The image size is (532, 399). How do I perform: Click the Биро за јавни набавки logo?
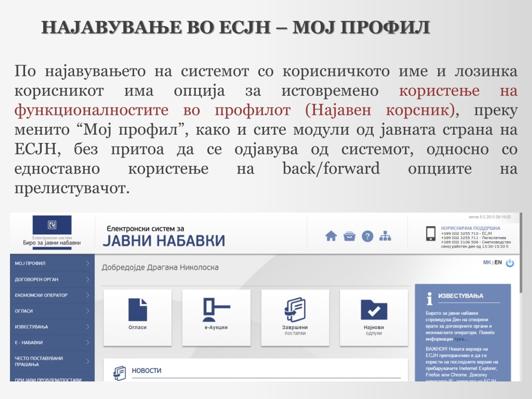pos(52,232)
